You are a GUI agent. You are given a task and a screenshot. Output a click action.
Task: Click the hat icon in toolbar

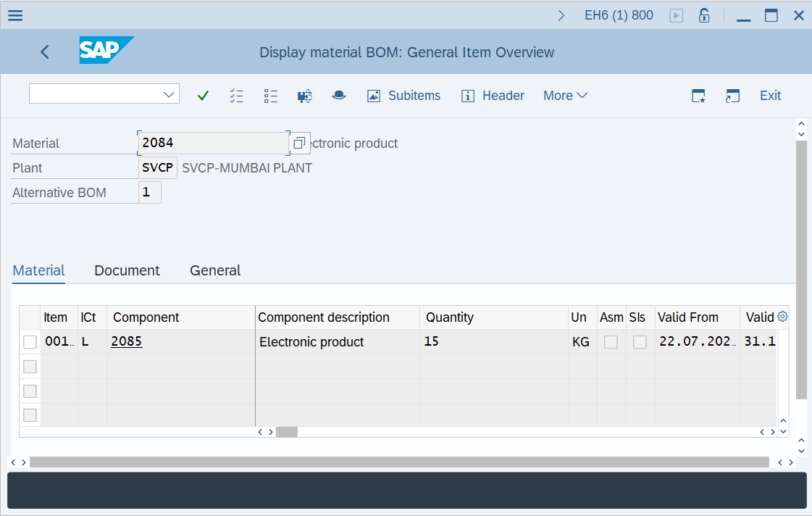point(338,96)
